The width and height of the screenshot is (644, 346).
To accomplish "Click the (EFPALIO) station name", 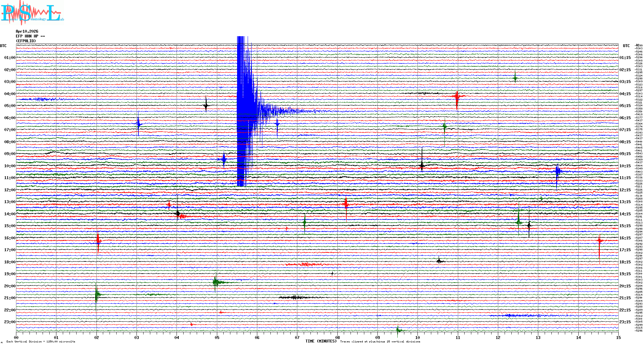I will [x=26, y=41].
